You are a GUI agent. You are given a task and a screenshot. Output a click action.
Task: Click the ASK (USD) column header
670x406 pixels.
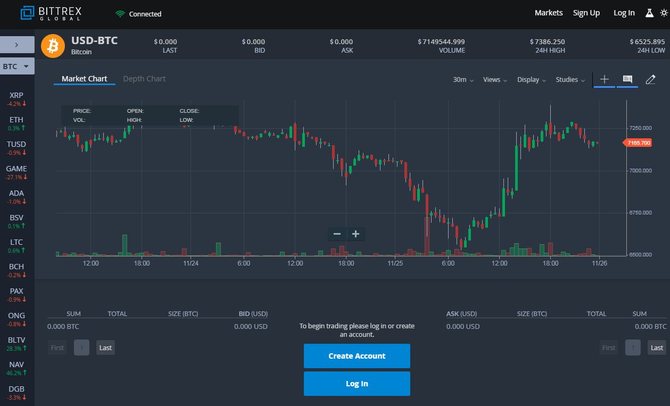[461, 314]
